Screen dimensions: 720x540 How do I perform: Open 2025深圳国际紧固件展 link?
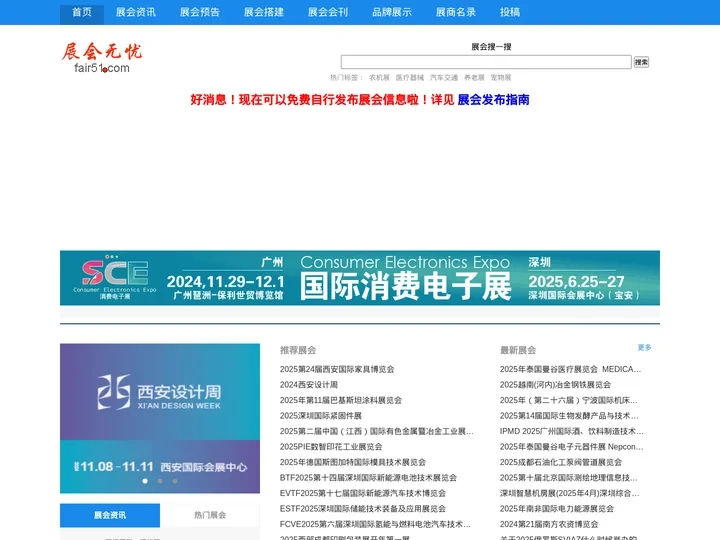tap(321, 416)
